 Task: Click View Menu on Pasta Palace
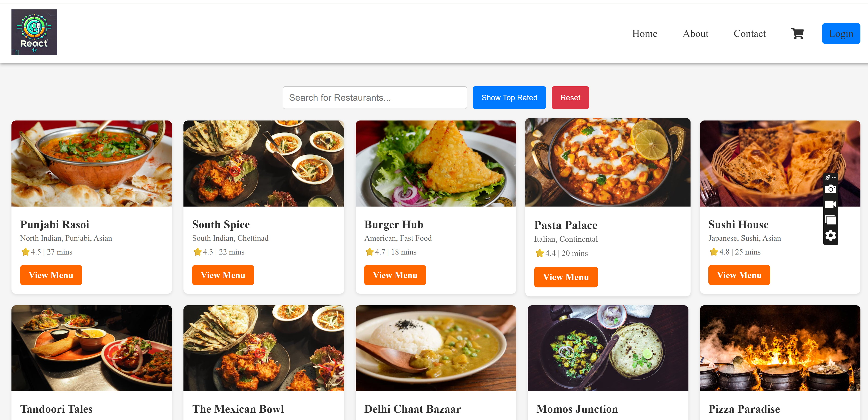(566, 277)
